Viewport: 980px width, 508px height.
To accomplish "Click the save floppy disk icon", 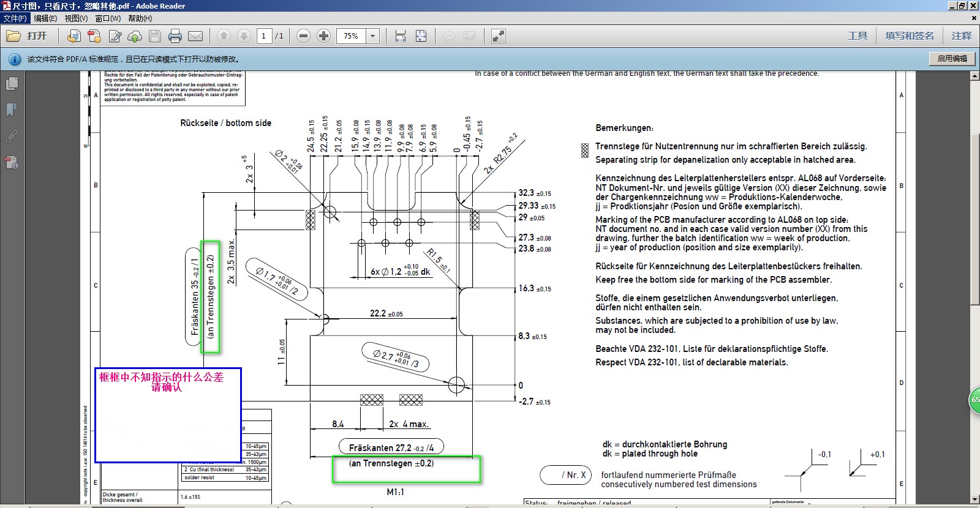I will [155, 36].
